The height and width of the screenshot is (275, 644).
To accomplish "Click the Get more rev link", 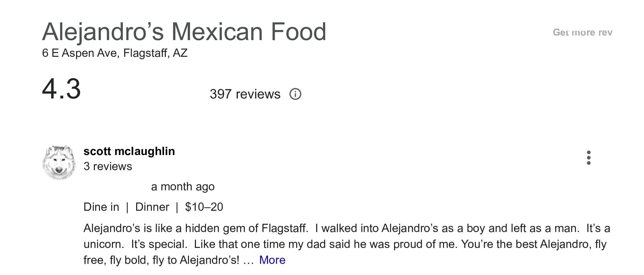I will pyautogui.click(x=583, y=32).
